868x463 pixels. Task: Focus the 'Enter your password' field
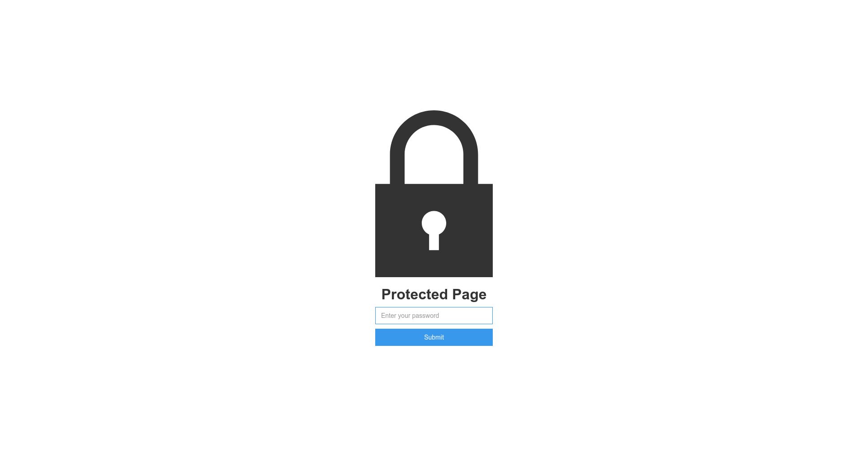pos(434,316)
